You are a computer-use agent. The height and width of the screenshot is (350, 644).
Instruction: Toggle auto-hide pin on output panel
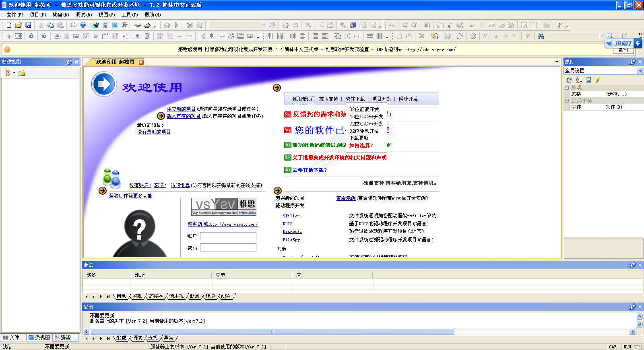point(633,307)
